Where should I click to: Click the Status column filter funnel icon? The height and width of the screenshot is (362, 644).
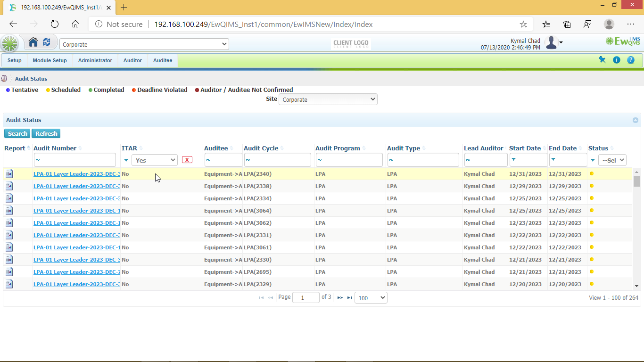click(x=593, y=160)
